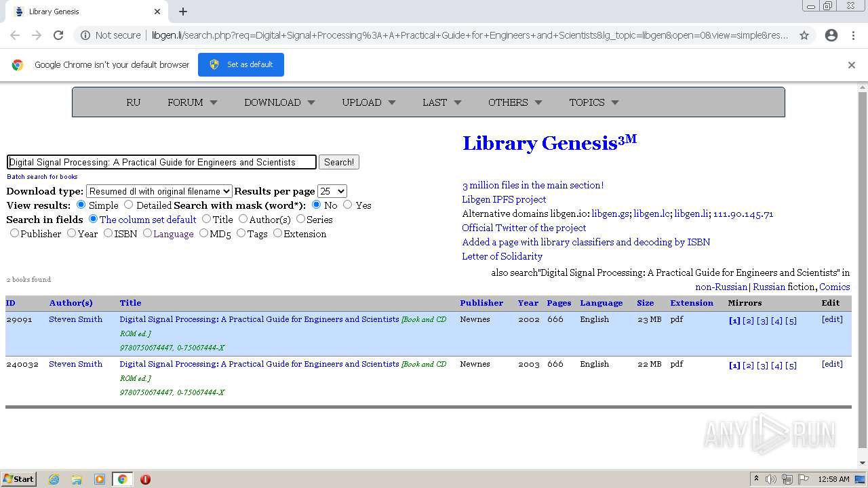Open Official Twitter of the project link
868x488 pixels.
(x=524, y=228)
